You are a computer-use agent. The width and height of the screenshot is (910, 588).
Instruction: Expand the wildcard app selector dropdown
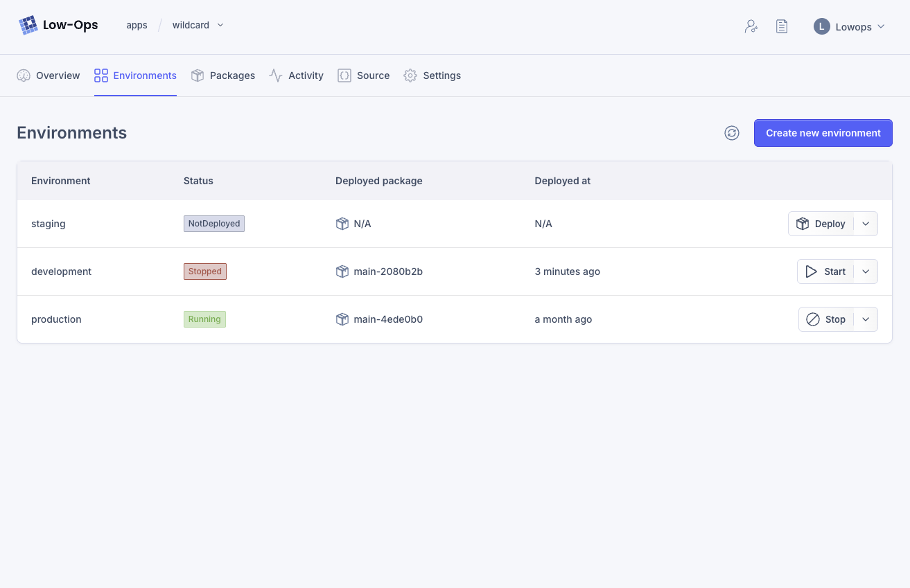click(x=220, y=25)
